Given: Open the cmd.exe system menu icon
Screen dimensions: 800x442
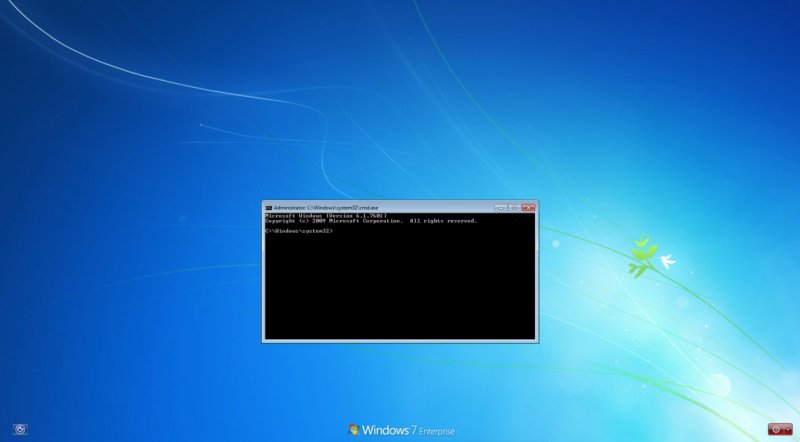Looking at the screenshot, I should point(268,207).
